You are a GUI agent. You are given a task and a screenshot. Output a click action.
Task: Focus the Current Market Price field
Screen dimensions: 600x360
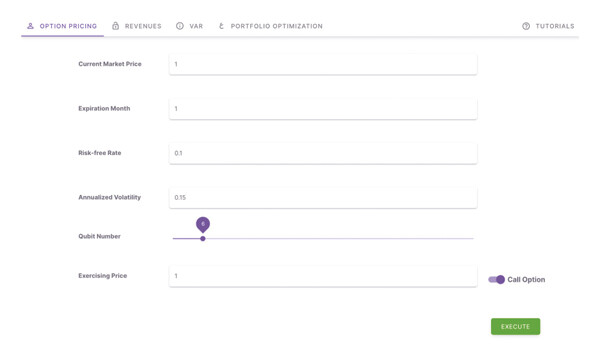pos(323,64)
